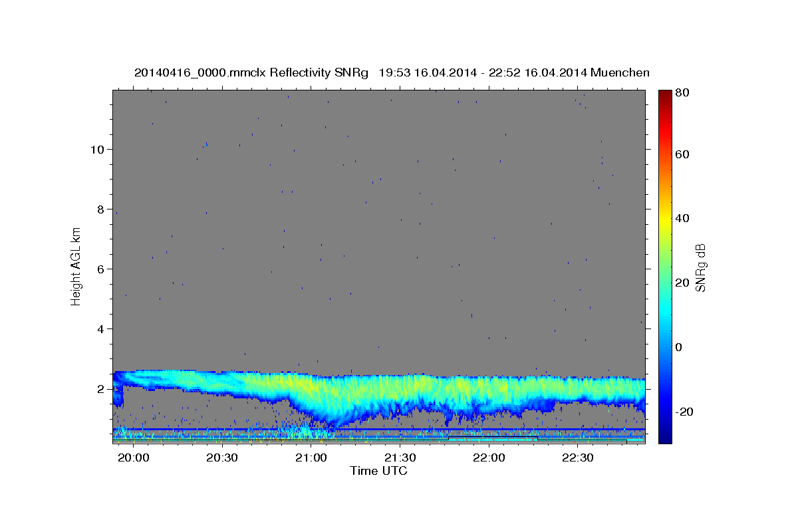Click the '8' height axis label
Screen dimensions: 798x532
coord(100,209)
